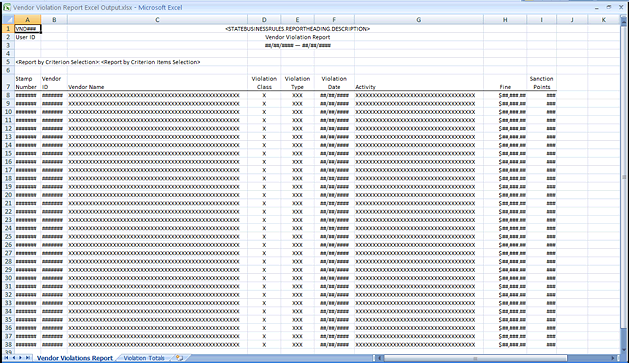Click the Activity value in row 25
This screenshot has height=363, width=629.
pos(419,237)
